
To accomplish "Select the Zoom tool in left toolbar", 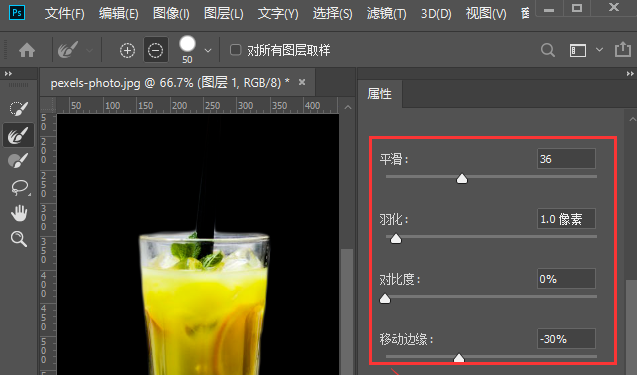I will pyautogui.click(x=19, y=239).
